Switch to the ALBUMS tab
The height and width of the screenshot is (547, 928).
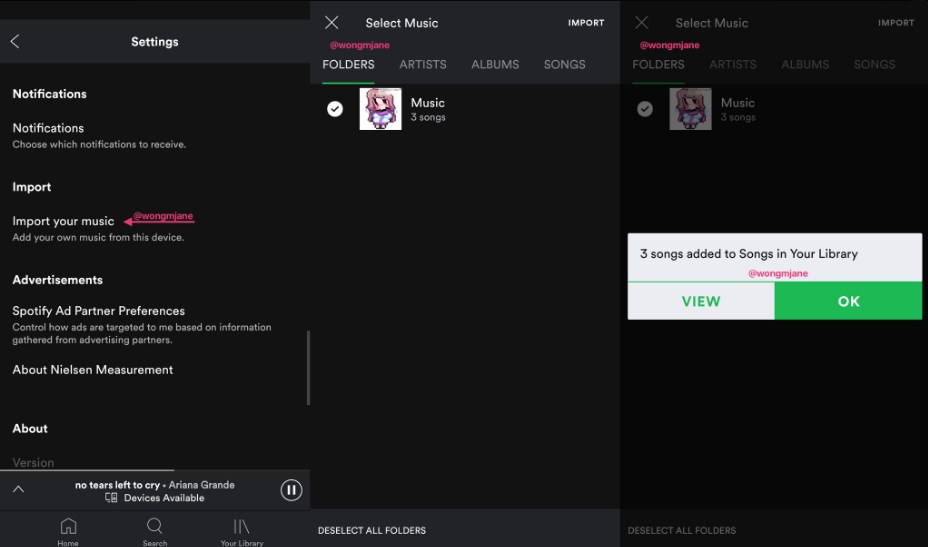click(495, 64)
